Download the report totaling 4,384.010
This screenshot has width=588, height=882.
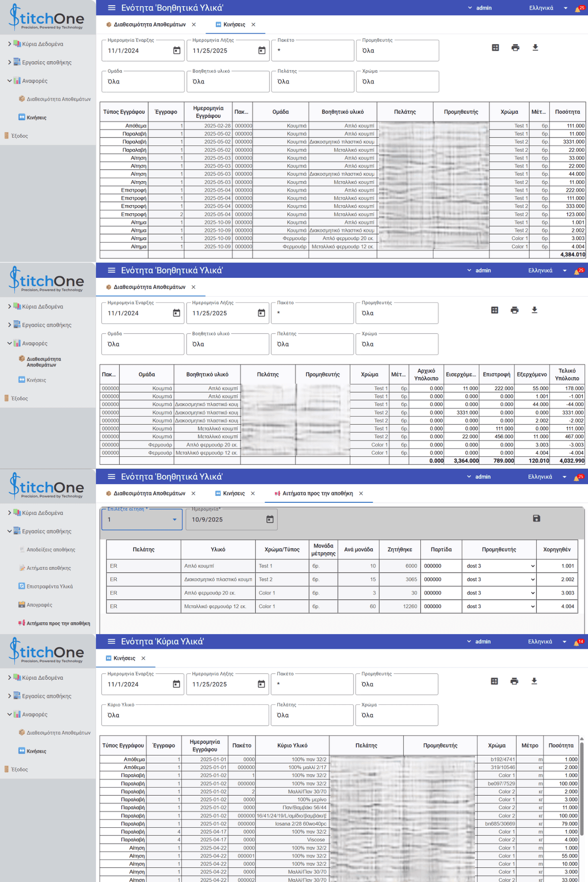(x=535, y=48)
